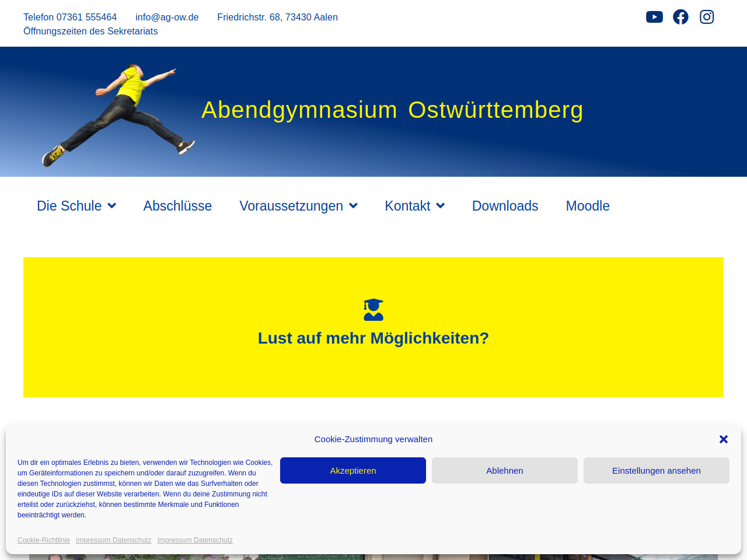Open the YouTube channel icon
747x560 pixels.
click(x=654, y=17)
